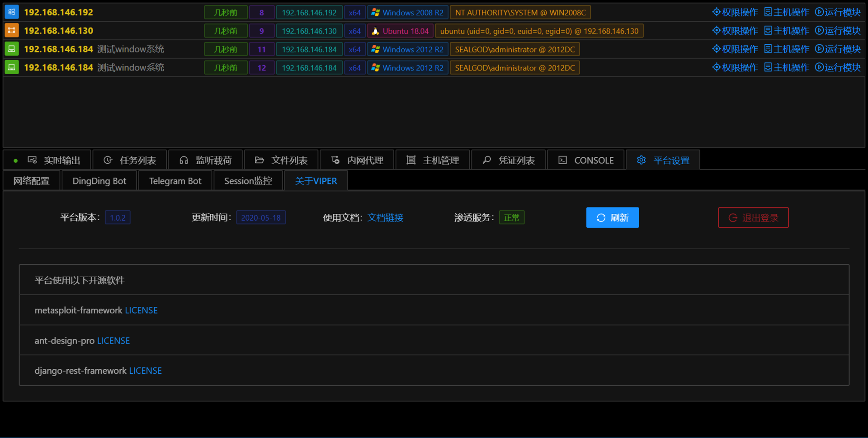Click the green host icon for session 12 row
The height and width of the screenshot is (438, 868).
click(x=12, y=67)
